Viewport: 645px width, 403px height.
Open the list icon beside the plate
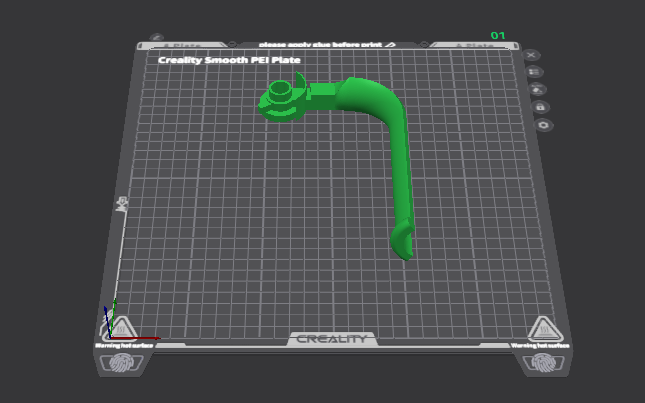pyautogui.click(x=534, y=72)
